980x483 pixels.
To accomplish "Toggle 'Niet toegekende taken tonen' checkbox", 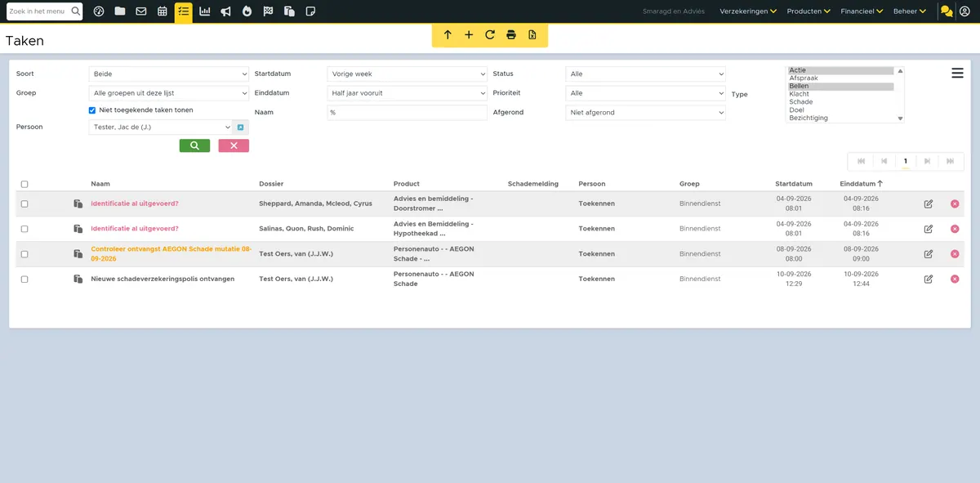I will click(x=92, y=110).
